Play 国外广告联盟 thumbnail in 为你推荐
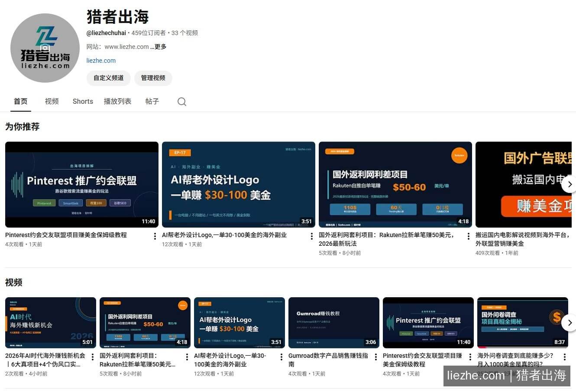 pyautogui.click(x=524, y=184)
